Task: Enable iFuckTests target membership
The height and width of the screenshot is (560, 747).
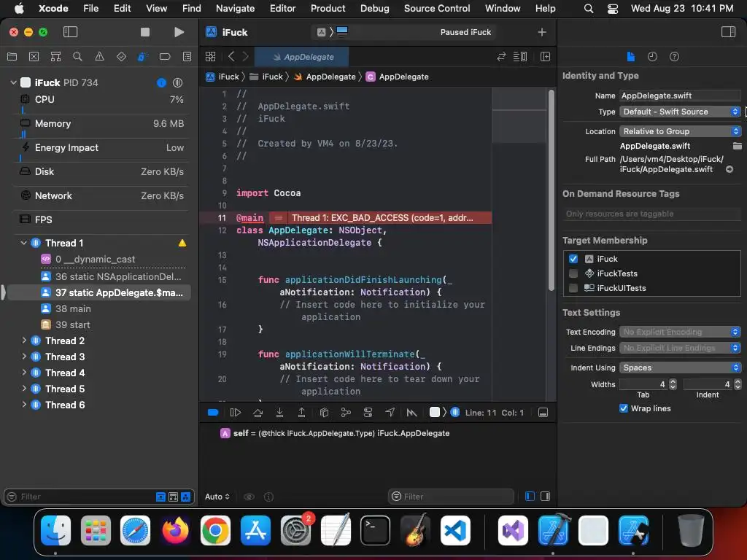Action: [573, 273]
